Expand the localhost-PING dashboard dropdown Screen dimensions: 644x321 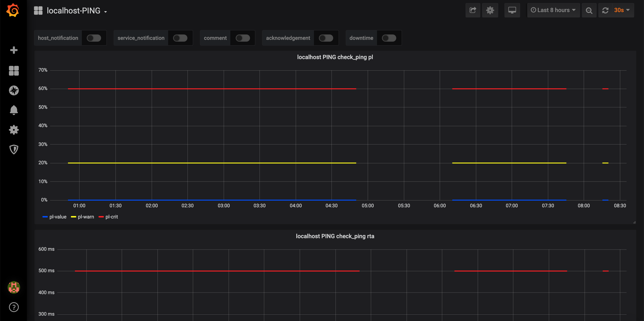pyautogui.click(x=74, y=11)
